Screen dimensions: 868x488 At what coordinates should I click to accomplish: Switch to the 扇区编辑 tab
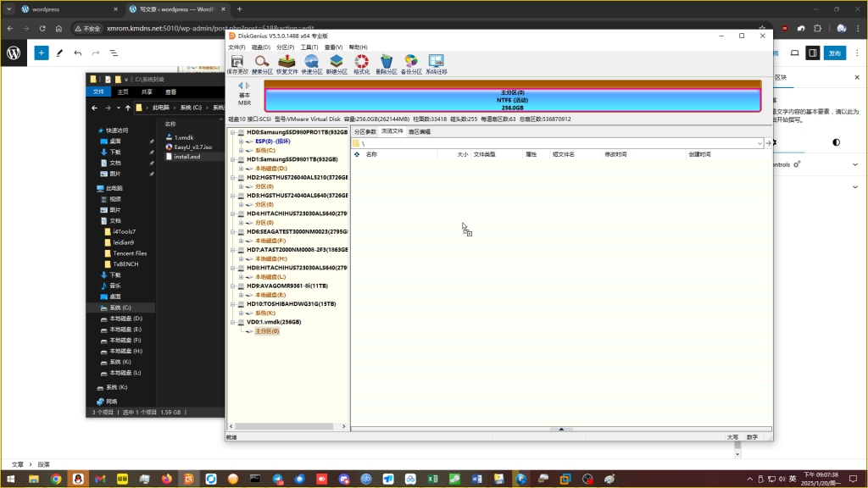point(420,132)
